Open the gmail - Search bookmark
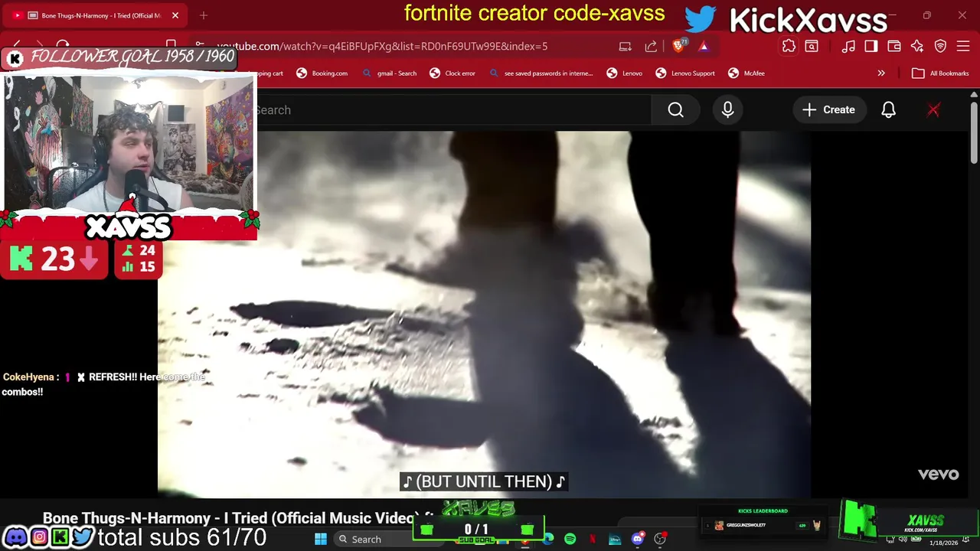Image resolution: width=980 pixels, height=551 pixels. [x=390, y=73]
